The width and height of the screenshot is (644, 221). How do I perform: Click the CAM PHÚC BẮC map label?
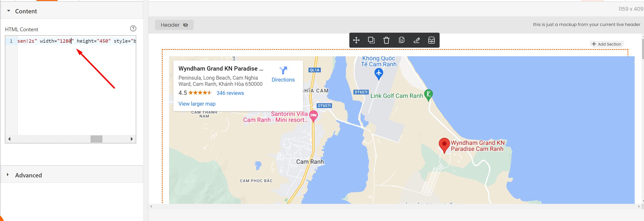(256, 181)
